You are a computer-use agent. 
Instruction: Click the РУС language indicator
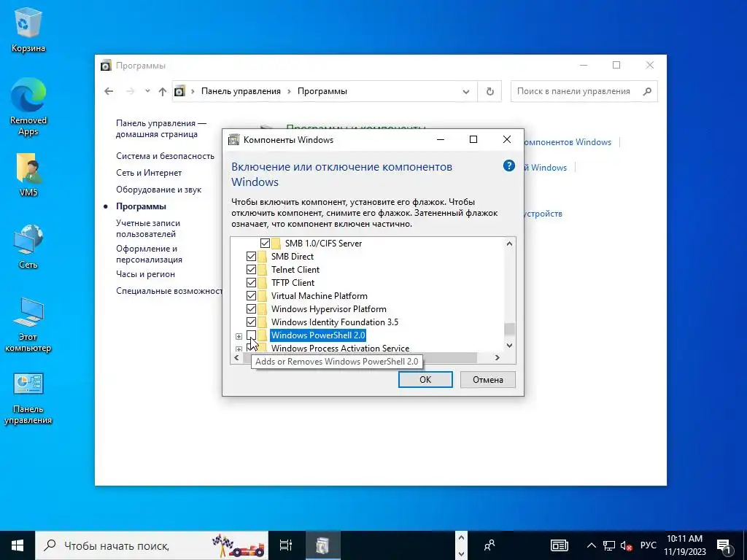click(x=648, y=545)
